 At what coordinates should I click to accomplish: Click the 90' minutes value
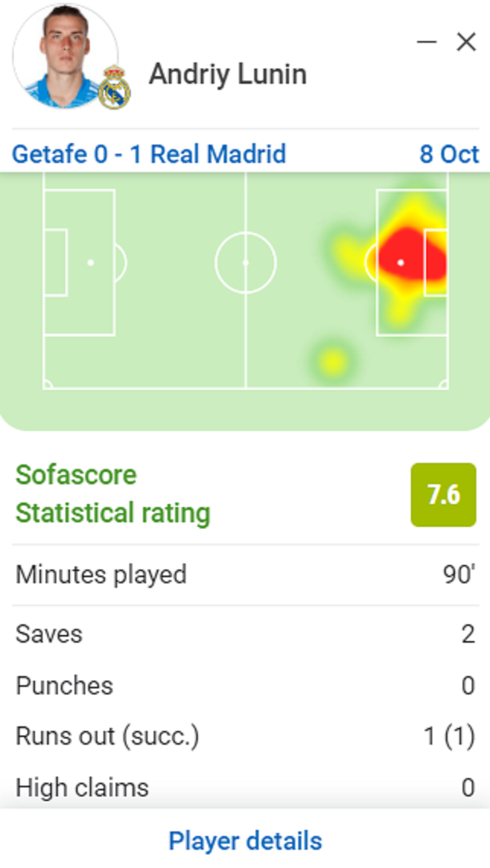tap(459, 574)
